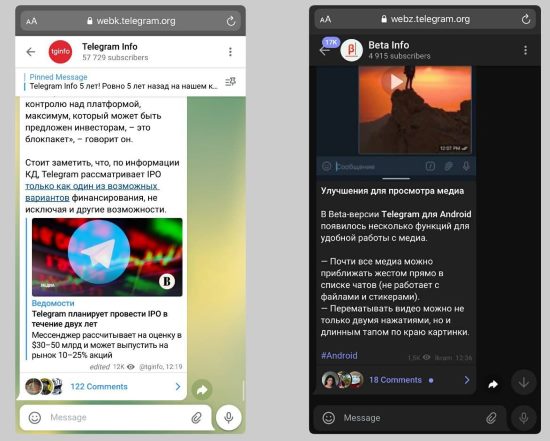Screen dimensions: 550x441
Task: Open link 'только как один из возможных вариантов'
Action: [x=92, y=192]
